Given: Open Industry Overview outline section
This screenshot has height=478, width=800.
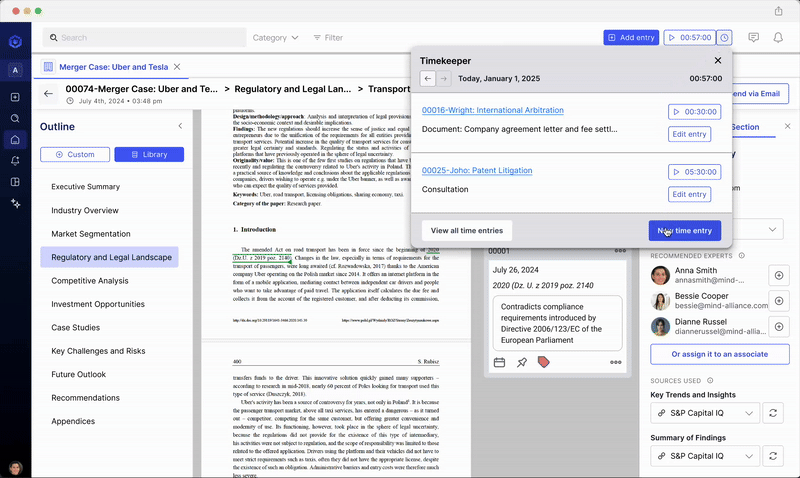Looking at the screenshot, I should pyautogui.click(x=85, y=210).
